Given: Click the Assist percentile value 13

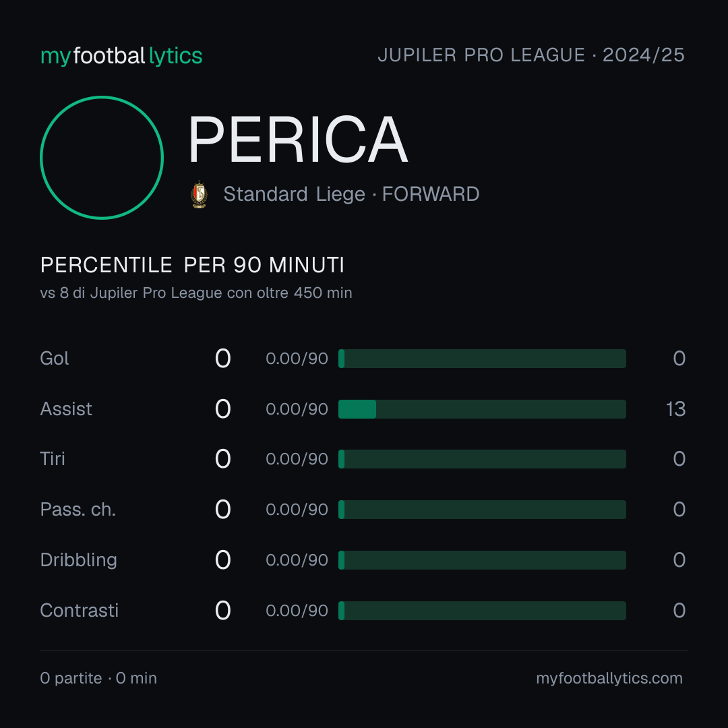Looking at the screenshot, I should point(675,409).
